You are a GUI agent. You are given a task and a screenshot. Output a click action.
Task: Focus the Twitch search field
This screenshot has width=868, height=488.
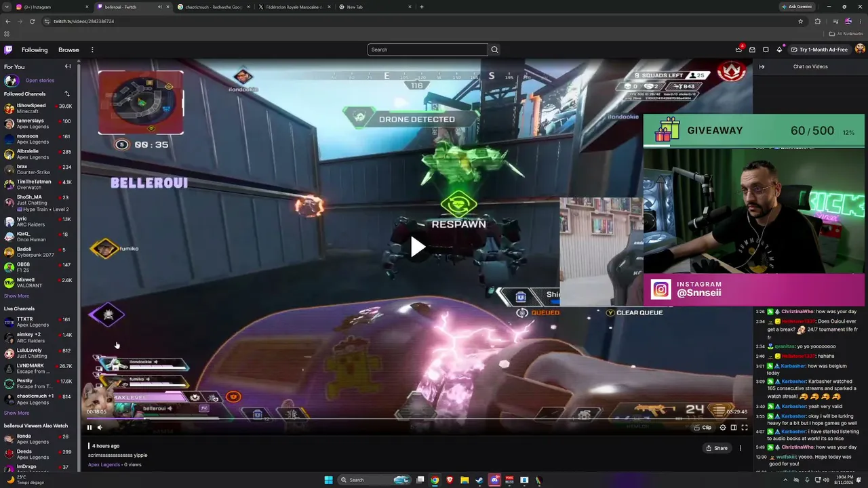[x=427, y=49]
